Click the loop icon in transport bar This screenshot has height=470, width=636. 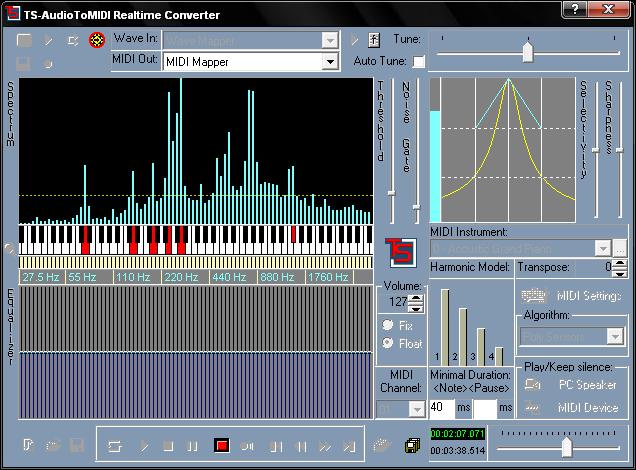tap(115, 447)
